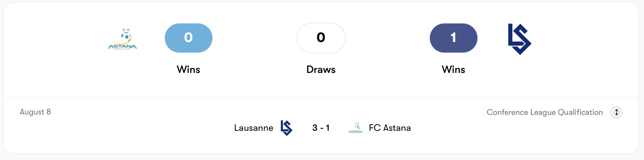Viewport: 644px width, 160px height.
Task: Click the dash between the score numbers
Action: (x=322, y=129)
